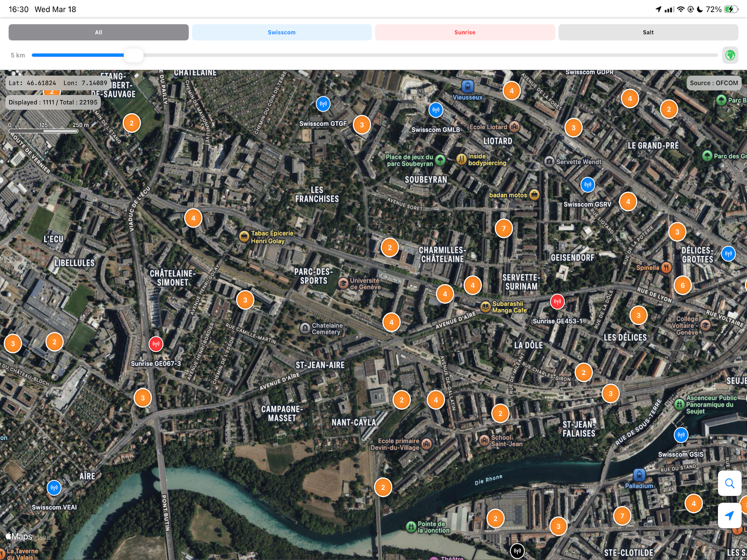This screenshot has height=560, width=747.
Task: Select the Sunrise GE067-3 antenna pin
Action: pyautogui.click(x=156, y=344)
